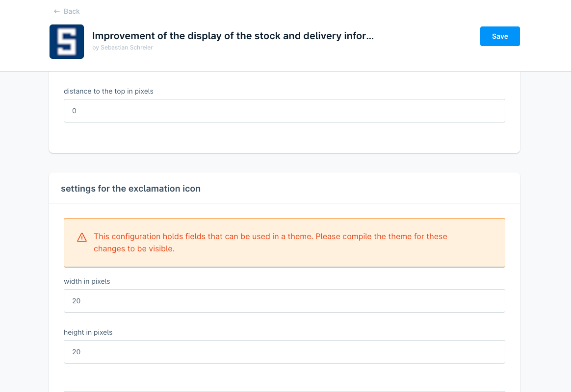This screenshot has height=392, width=571.
Task: Click blank header area left of Save
Action: 427,36
